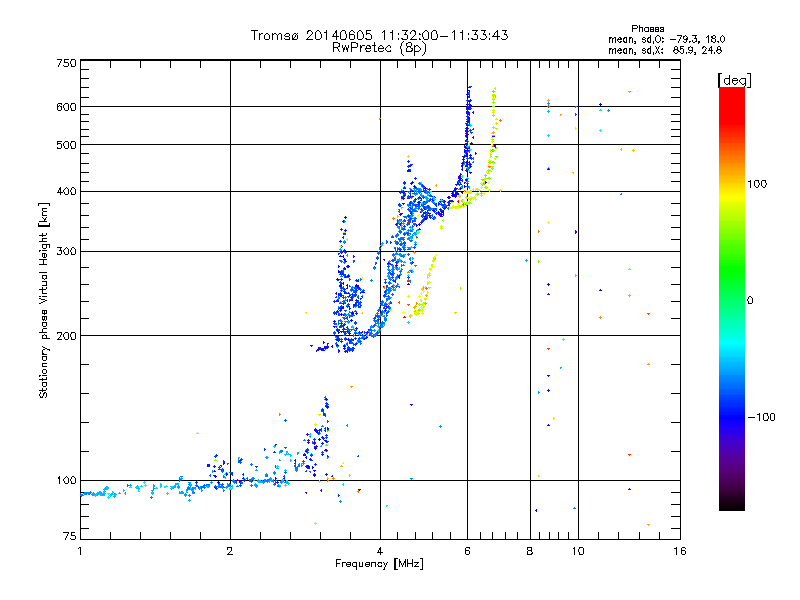Screen dimensions: 800x600
Task: Click the x-axis tick label '1'
Action: point(80,551)
